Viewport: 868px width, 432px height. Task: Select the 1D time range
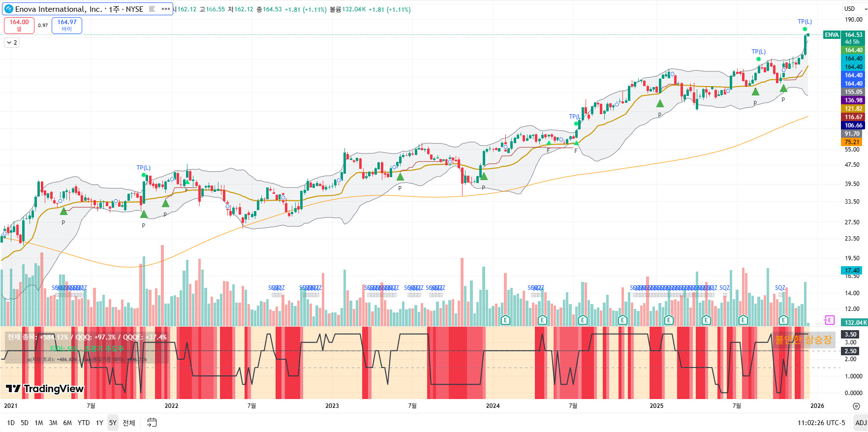click(x=11, y=423)
